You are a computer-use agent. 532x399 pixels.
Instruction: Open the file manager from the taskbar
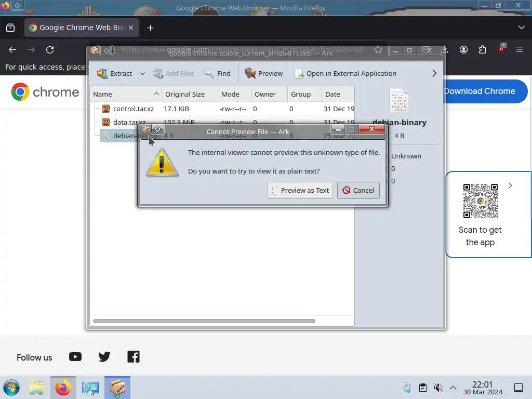point(36,388)
